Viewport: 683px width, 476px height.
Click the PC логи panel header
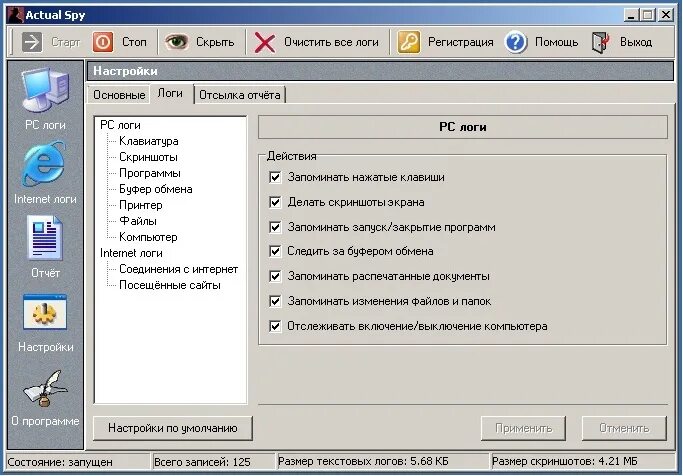point(463,127)
